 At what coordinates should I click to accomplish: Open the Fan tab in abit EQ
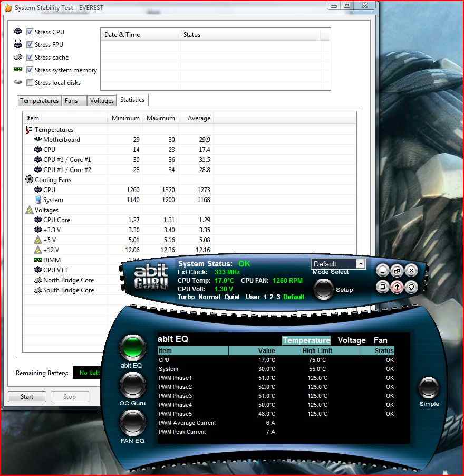pos(381,340)
